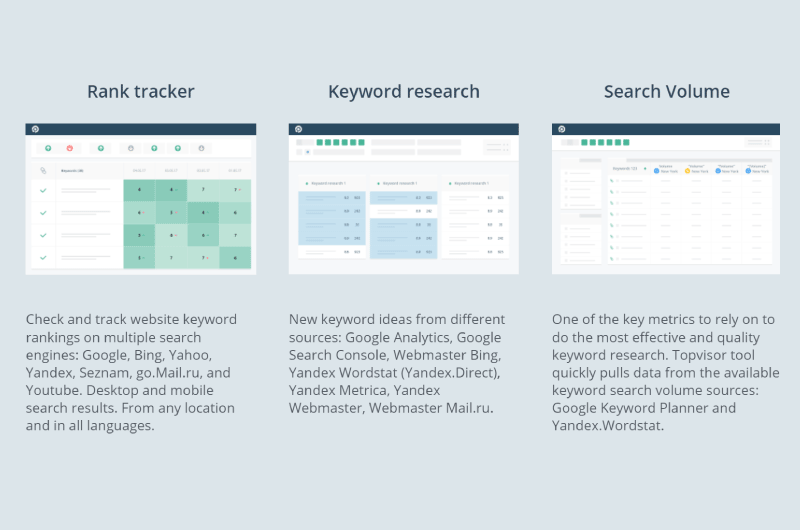Click the yellow source icon in Search Volume columns

click(x=687, y=171)
